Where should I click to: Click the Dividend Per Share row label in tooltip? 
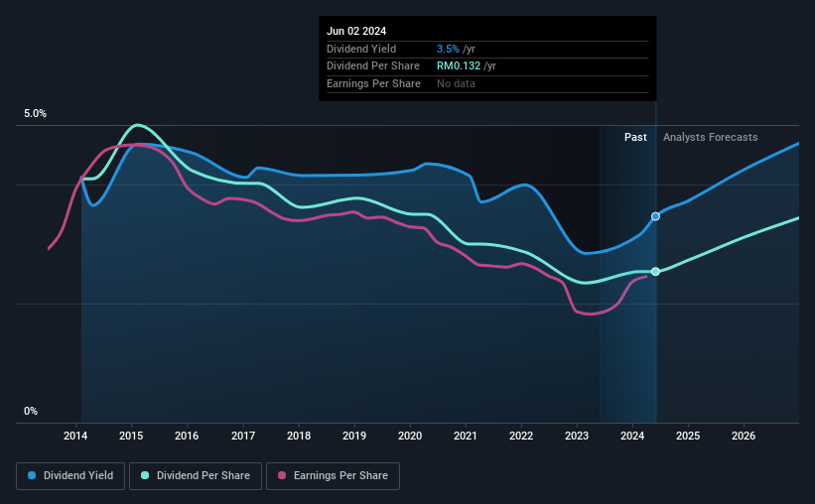372,66
